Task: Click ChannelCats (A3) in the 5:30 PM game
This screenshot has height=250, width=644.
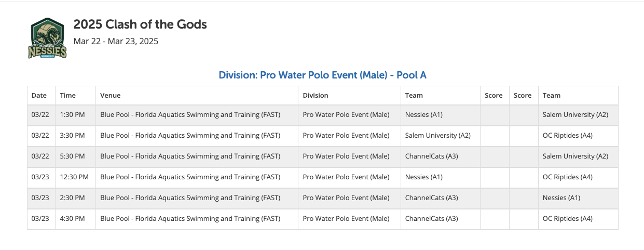Action: click(x=431, y=156)
